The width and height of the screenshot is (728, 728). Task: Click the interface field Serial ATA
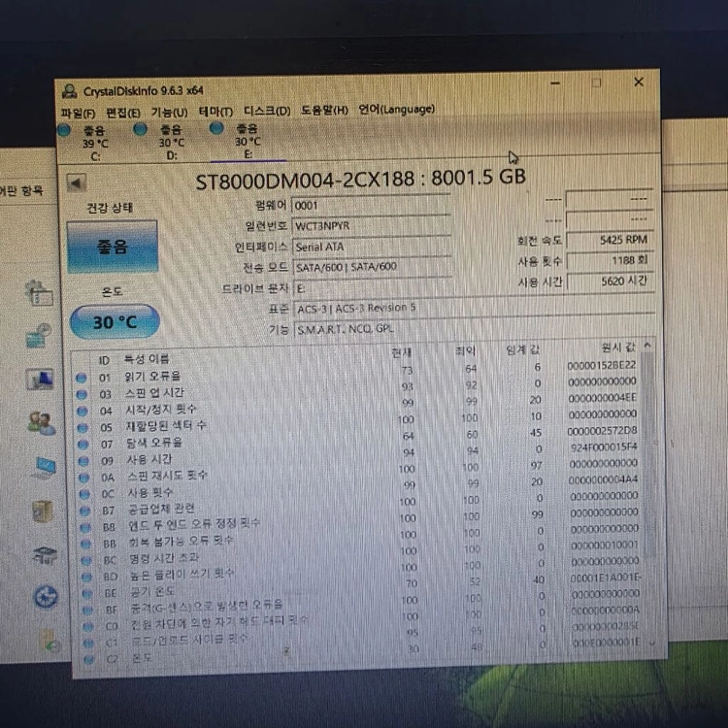(372, 247)
